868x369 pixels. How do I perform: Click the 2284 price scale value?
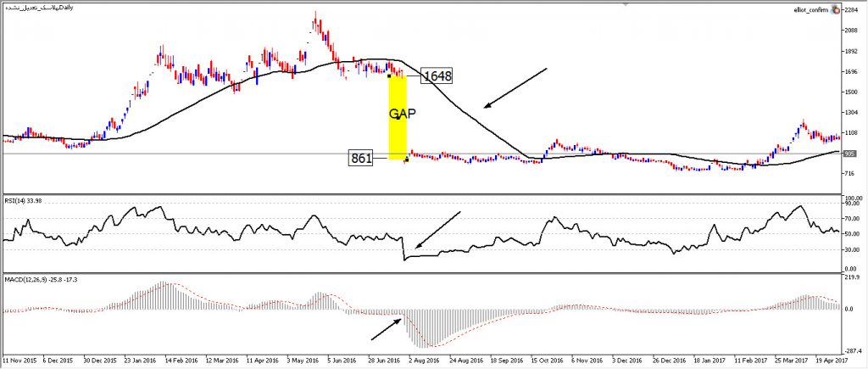point(851,9)
